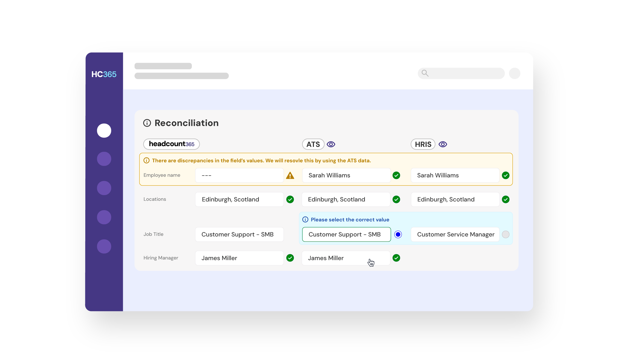Click green check next to HRIS Sarah Williams
The width and height of the screenshot is (618, 364).
click(x=506, y=175)
